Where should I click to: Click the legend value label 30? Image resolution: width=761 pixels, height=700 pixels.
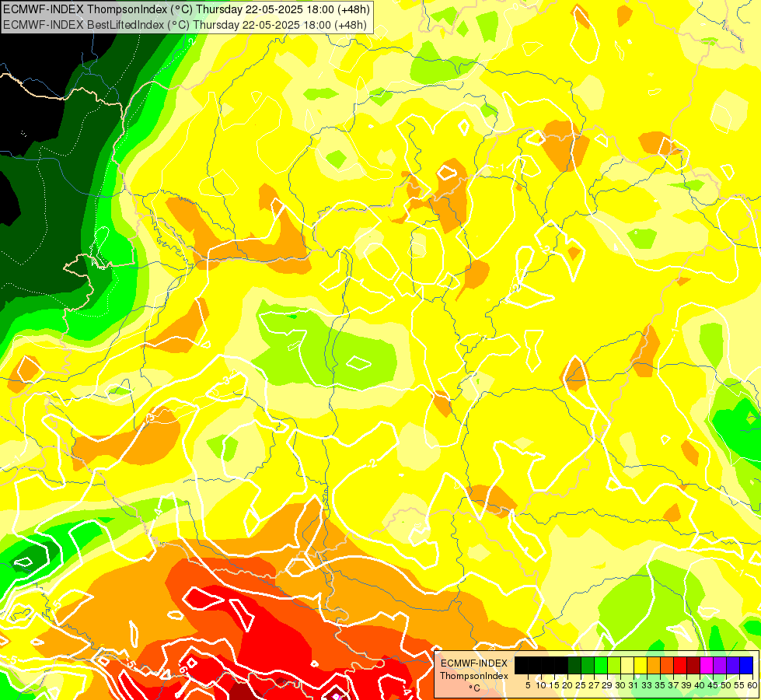(621, 685)
